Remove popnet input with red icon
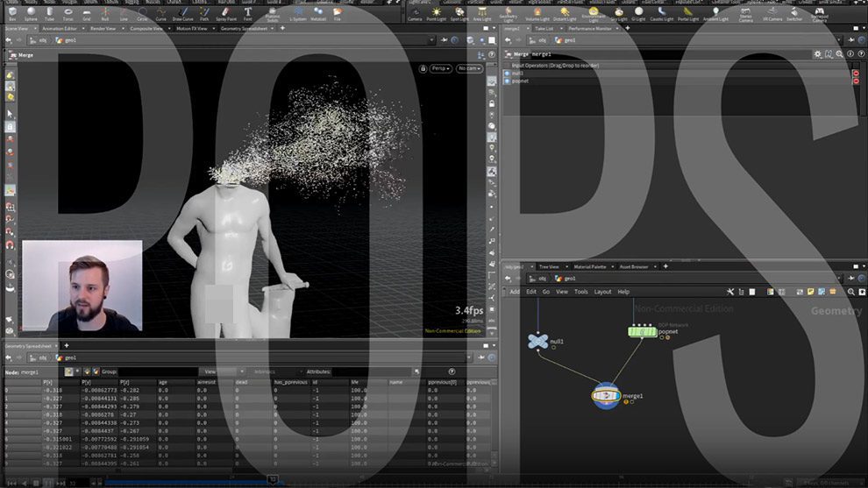Image resolution: width=868 pixels, height=488 pixels. click(x=856, y=81)
